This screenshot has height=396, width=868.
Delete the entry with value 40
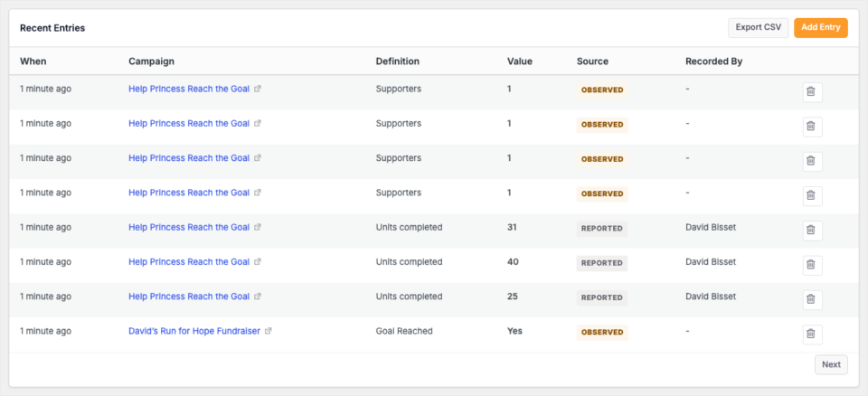click(x=812, y=265)
